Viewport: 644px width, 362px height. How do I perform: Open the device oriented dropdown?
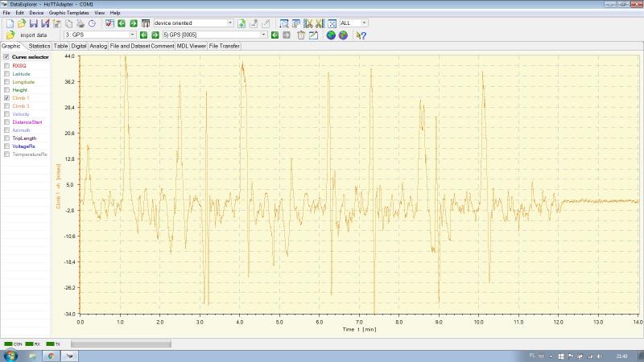(230, 23)
